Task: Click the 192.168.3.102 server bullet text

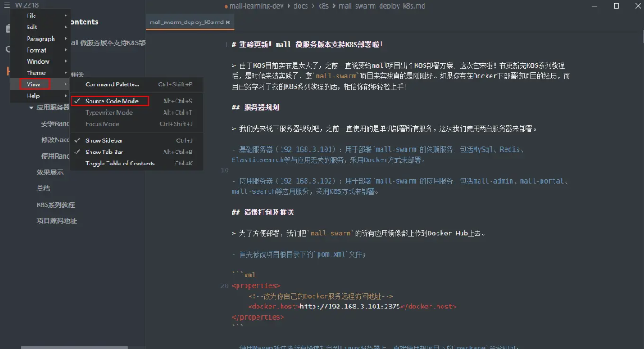Action: pos(399,186)
